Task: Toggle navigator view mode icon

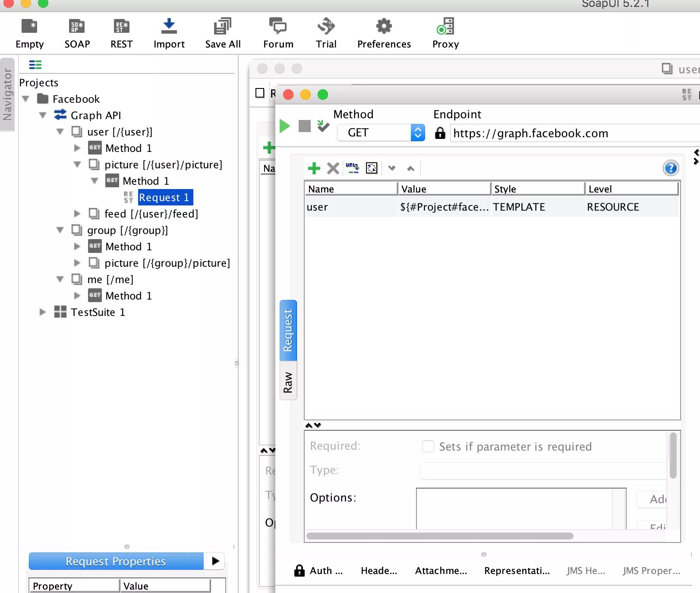Action: coord(35,65)
